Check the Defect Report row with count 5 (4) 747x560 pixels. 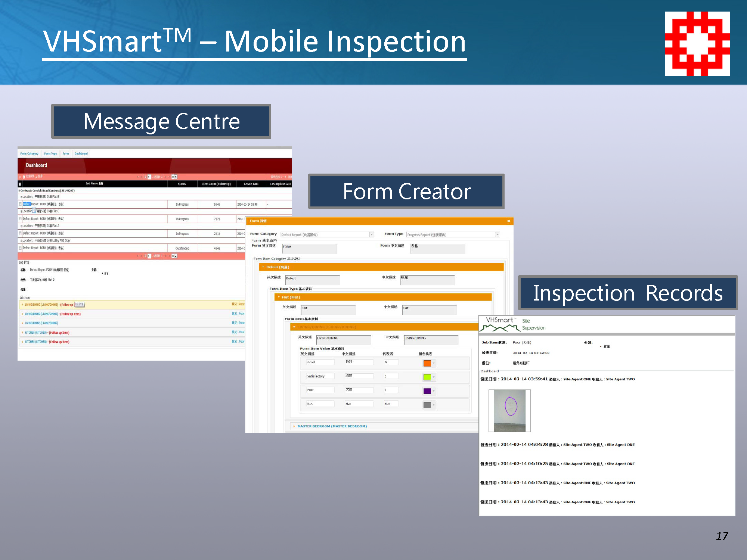click(20, 204)
